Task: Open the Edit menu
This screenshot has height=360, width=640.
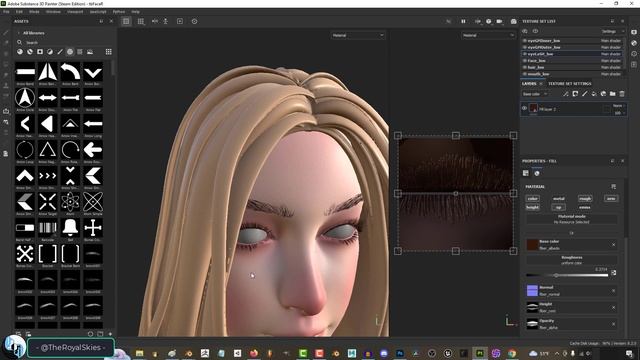Action: click(x=19, y=12)
